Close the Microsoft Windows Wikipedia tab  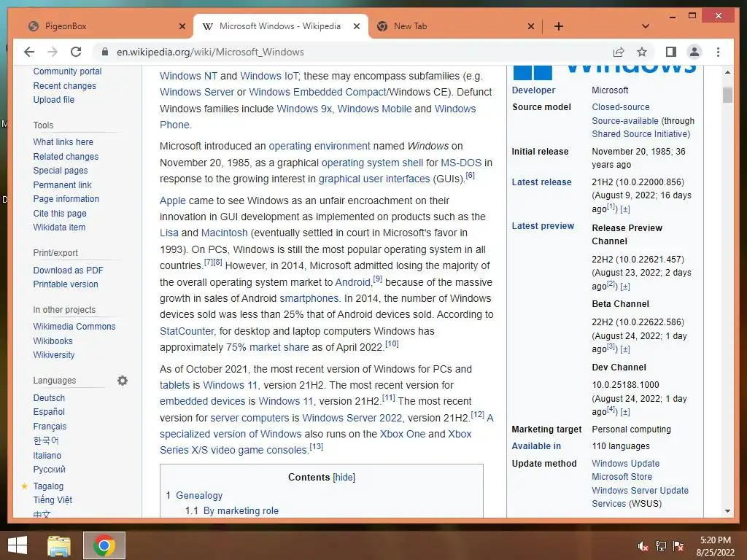pos(356,26)
